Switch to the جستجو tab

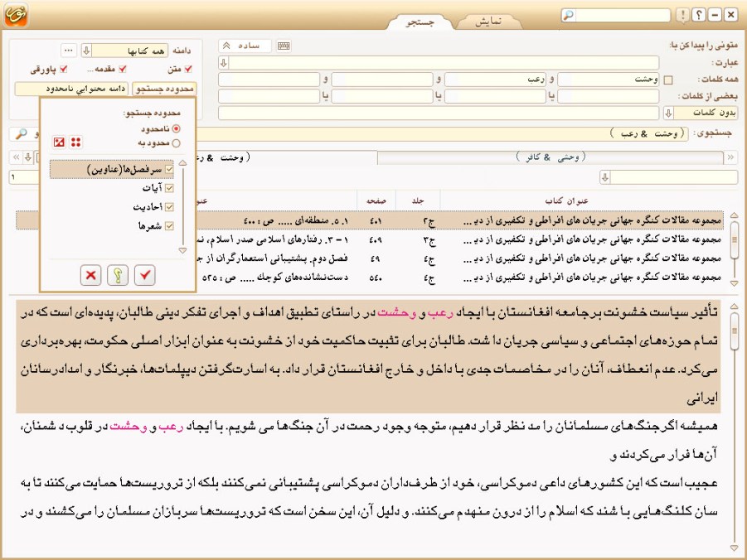[x=420, y=22]
